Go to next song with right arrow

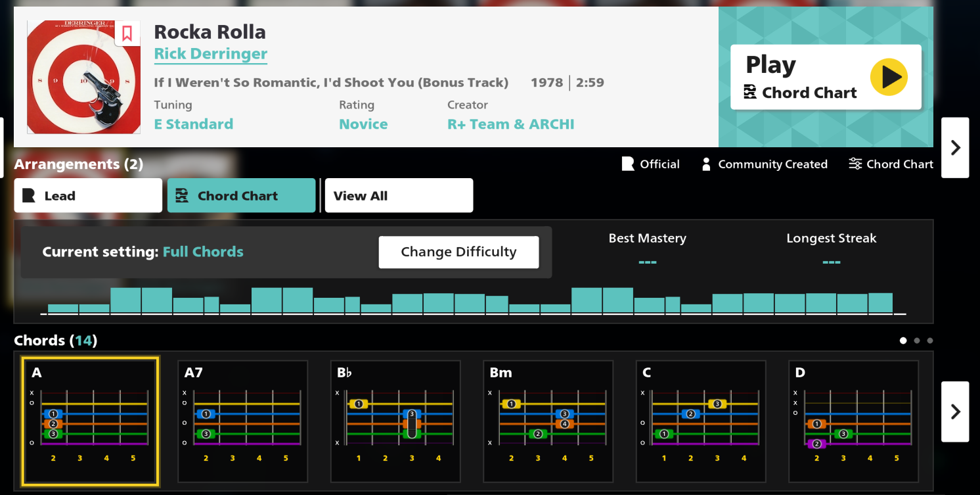(x=955, y=148)
